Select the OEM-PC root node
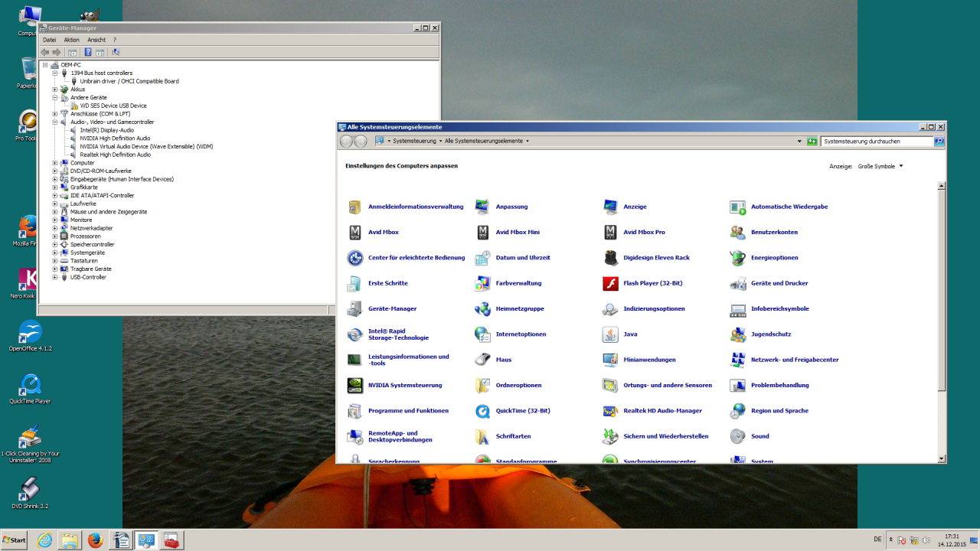This screenshot has height=551, width=980. point(70,65)
